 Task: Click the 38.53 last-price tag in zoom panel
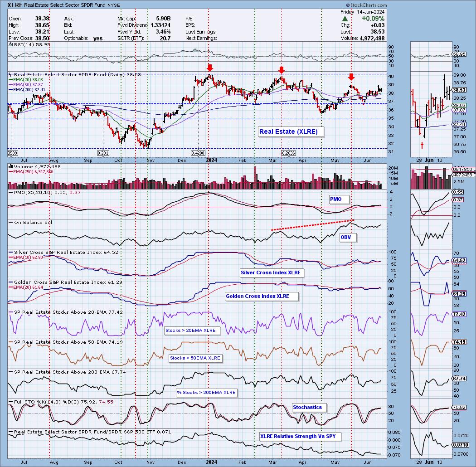(x=459, y=90)
